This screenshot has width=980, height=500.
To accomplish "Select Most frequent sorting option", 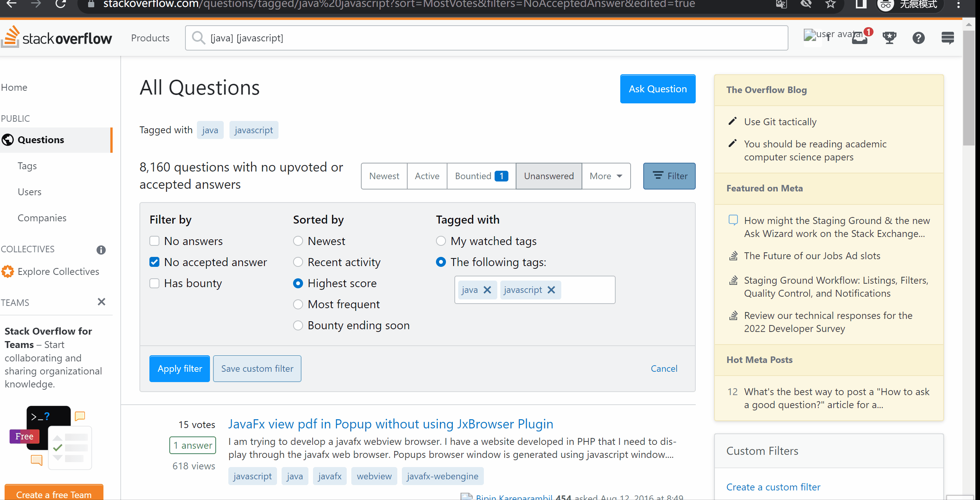I will coord(298,304).
